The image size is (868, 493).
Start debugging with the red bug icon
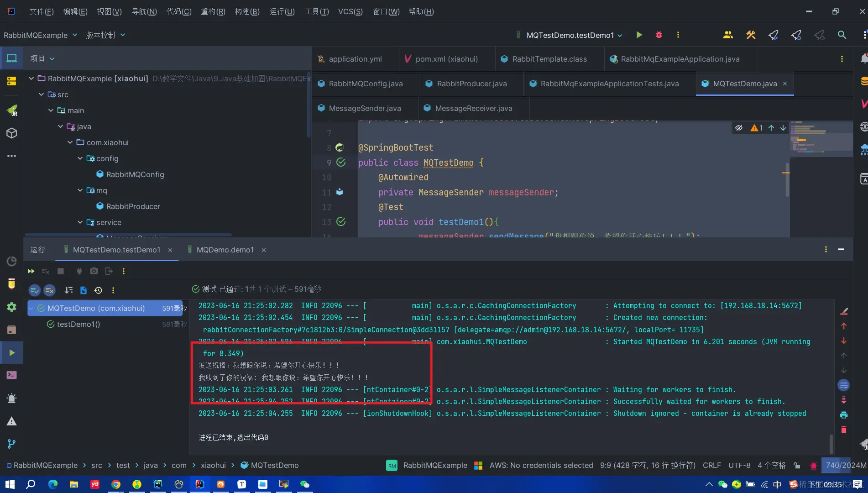pos(659,35)
